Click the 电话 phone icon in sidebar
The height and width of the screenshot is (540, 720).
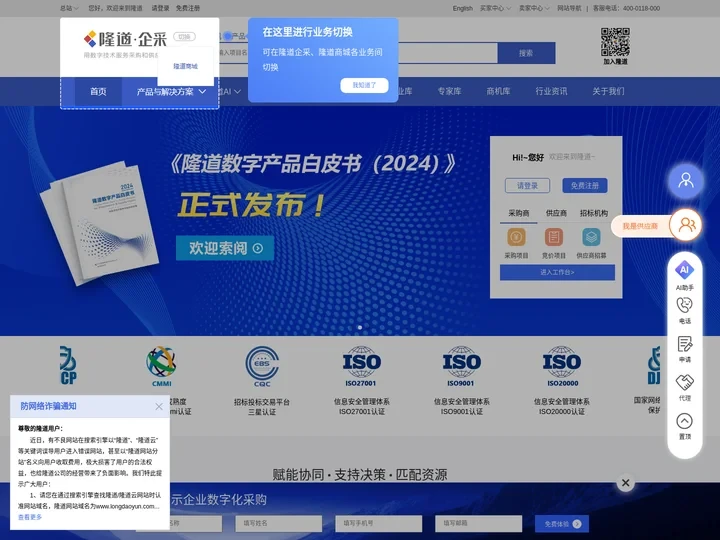(x=684, y=305)
